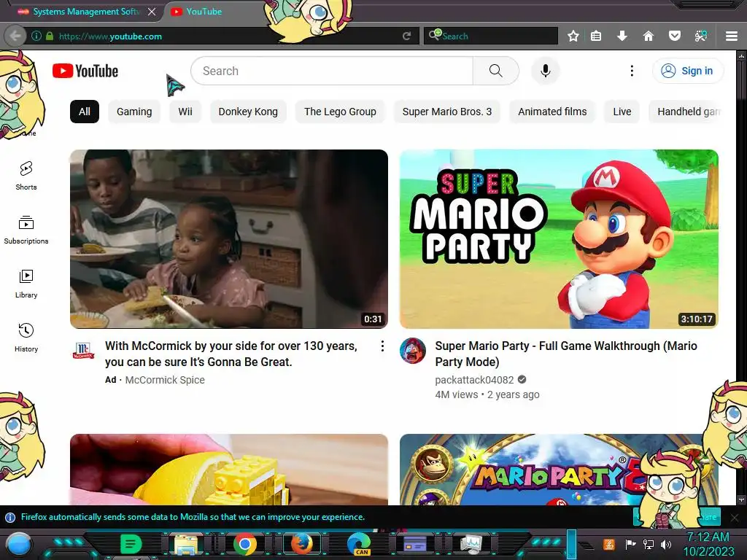Click the site information icon in address bar
The height and width of the screenshot is (560, 747).
(x=36, y=36)
